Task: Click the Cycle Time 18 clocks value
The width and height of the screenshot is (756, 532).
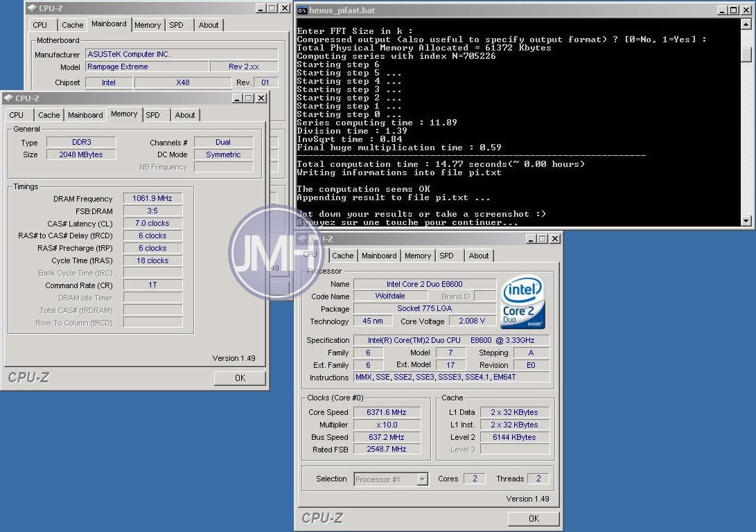Action: pyautogui.click(x=152, y=260)
